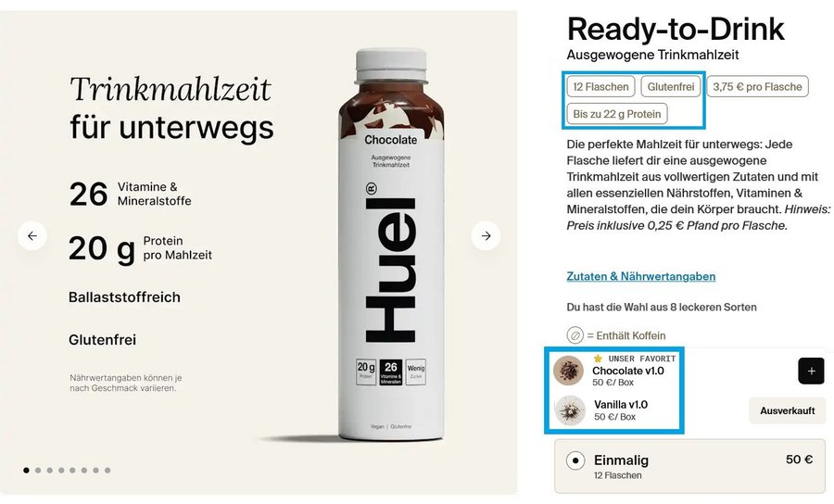Open Zutaten & Nährwertangaben link
The image size is (834, 504).
click(641, 276)
